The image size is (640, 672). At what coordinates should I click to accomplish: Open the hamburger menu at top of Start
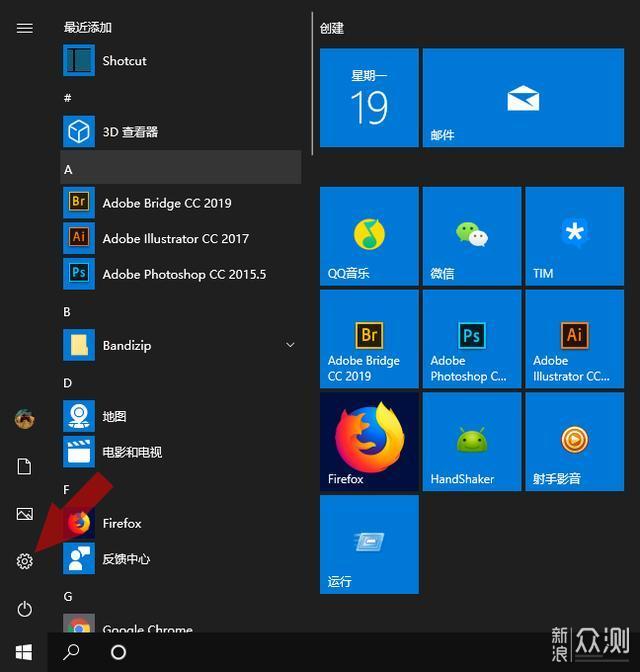(x=24, y=28)
